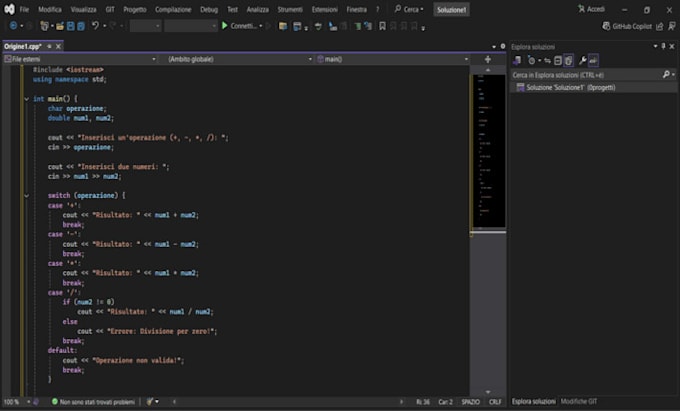Open the Cerca dropdown in title bar

409,9
